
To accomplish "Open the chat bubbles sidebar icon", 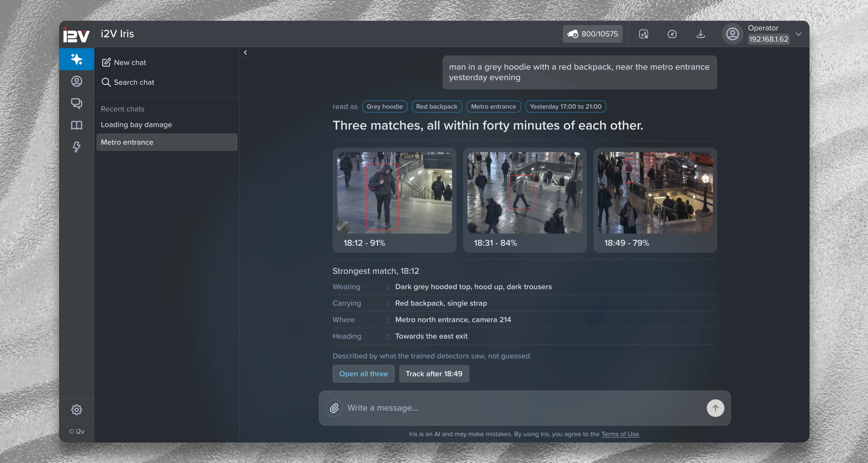I will coord(77,103).
